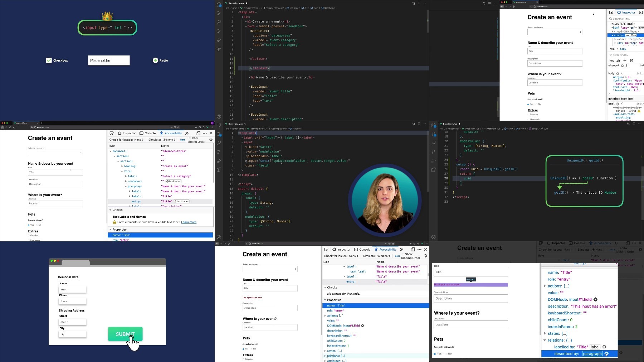Click target icon beside the paragraph badge

click(x=606, y=353)
